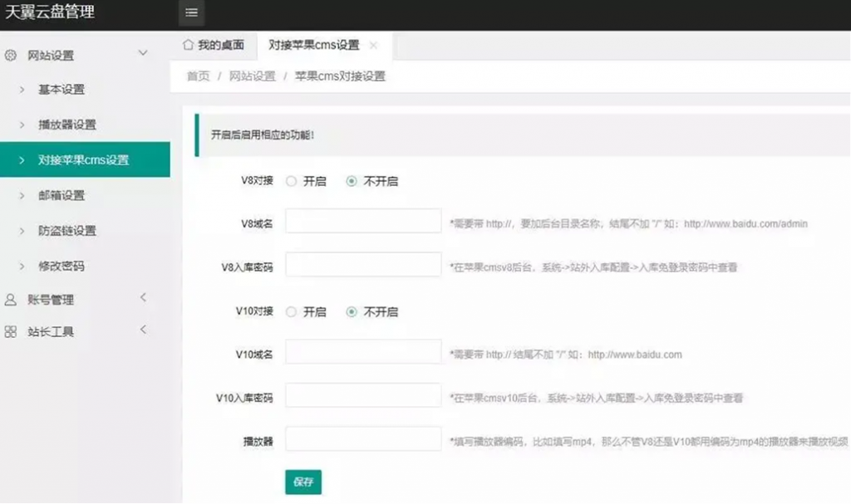The width and height of the screenshot is (851, 504).
Task: Click the arrow icon before 修改密码
Action: tap(22, 266)
